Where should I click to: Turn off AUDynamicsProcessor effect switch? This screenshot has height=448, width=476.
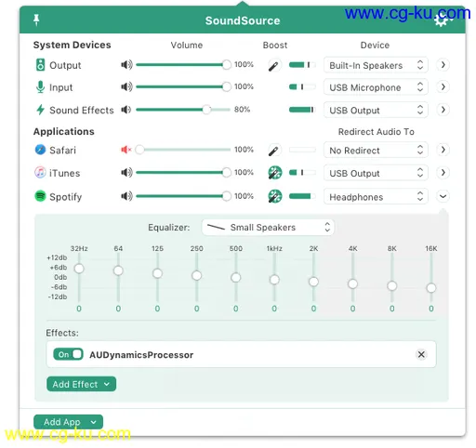click(x=68, y=354)
